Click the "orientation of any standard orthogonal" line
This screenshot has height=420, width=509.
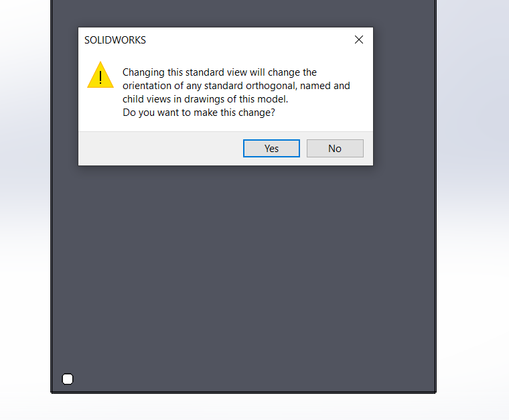pyautogui.click(x=236, y=86)
